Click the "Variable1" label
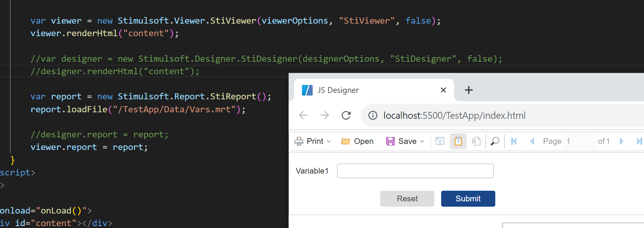644x228 pixels. pyautogui.click(x=312, y=171)
